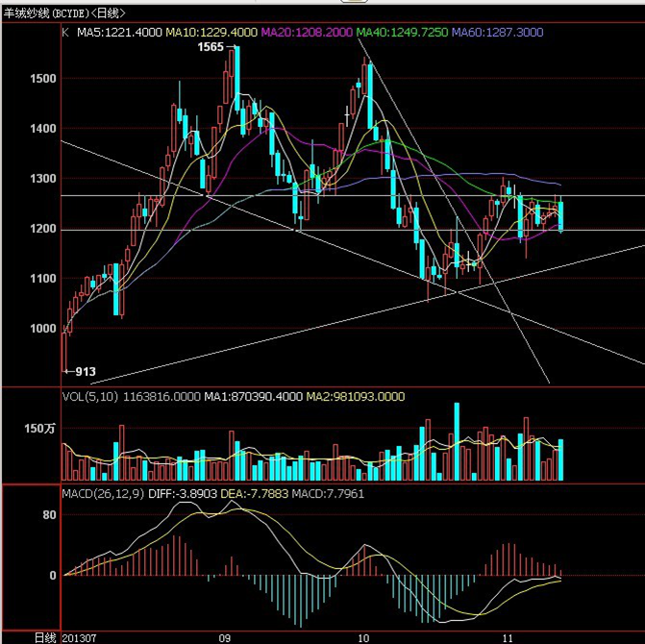Viewport: 645px width, 644px height.
Task: Click the 09 month axis label
Action: (224, 638)
